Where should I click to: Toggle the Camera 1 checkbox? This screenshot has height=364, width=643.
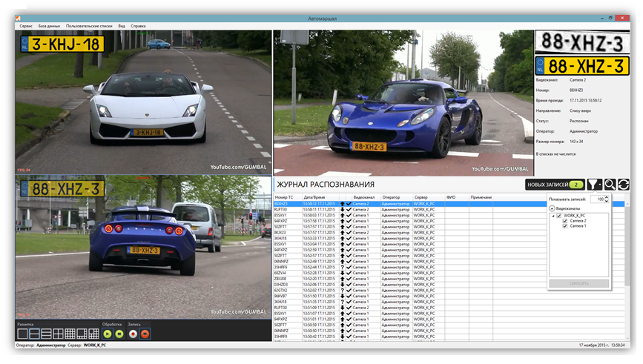click(x=564, y=226)
